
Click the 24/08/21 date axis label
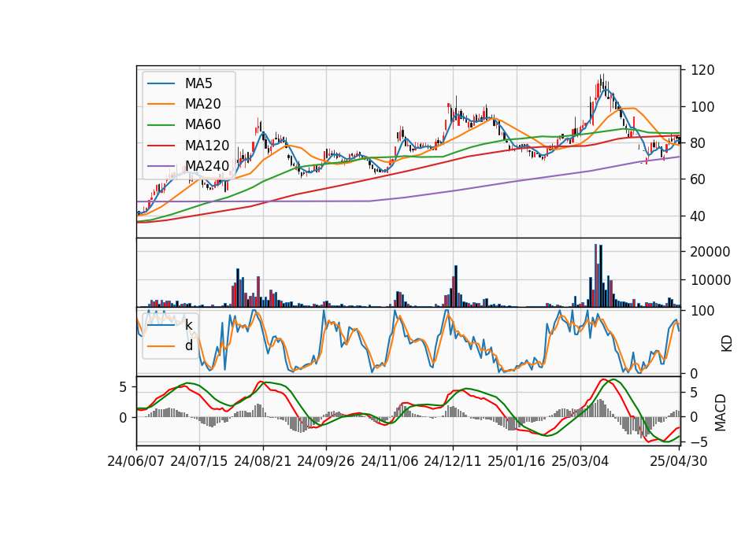(x=263, y=462)
